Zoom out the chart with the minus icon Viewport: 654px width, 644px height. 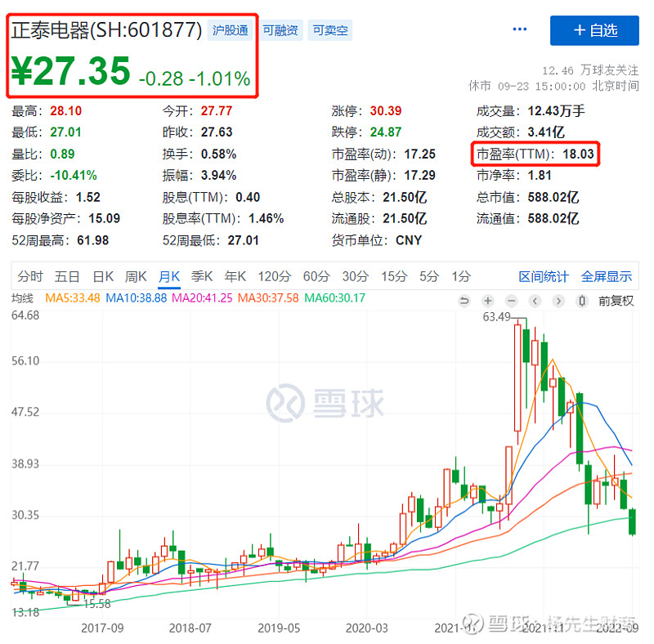coord(512,301)
